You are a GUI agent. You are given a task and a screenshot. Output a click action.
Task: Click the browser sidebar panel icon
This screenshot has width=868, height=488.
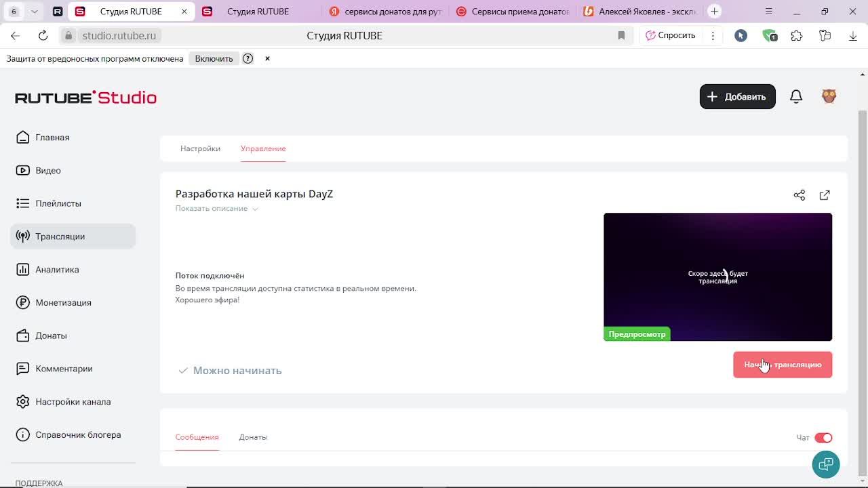click(x=825, y=35)
